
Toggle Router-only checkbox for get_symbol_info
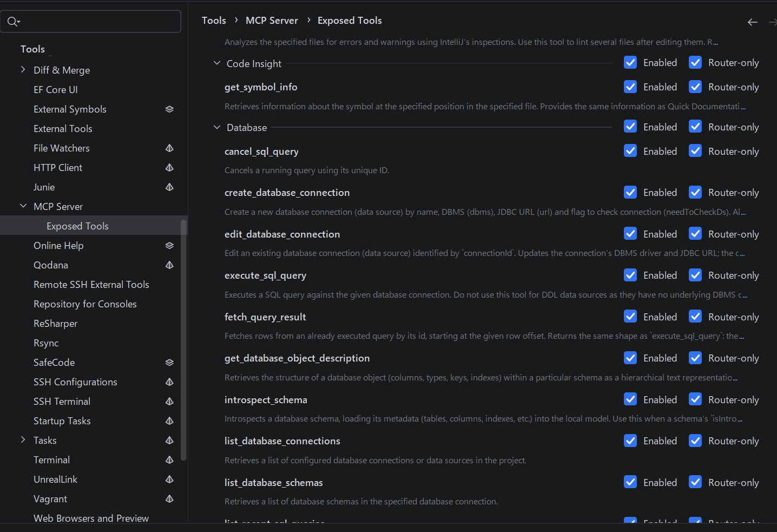pyautogui.click(x=695, y=87)
